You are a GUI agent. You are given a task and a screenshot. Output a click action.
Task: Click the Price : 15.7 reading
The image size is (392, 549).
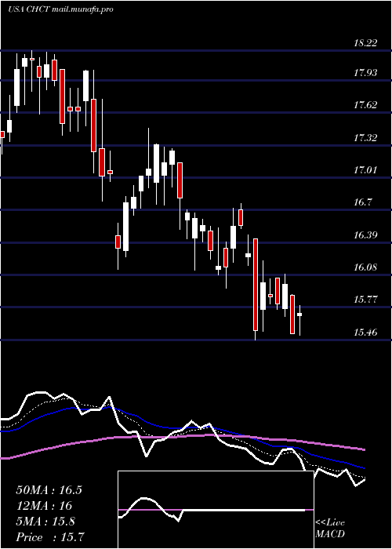tap(50, 537)
